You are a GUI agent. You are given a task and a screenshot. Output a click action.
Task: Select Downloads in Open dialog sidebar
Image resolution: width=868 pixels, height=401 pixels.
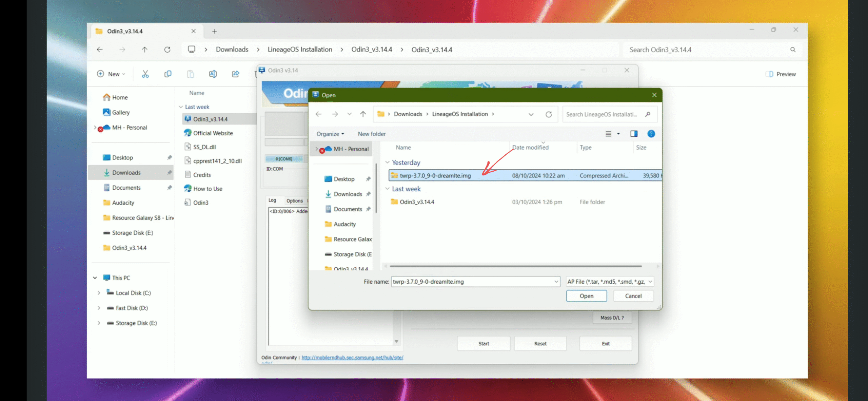point(348,194)
